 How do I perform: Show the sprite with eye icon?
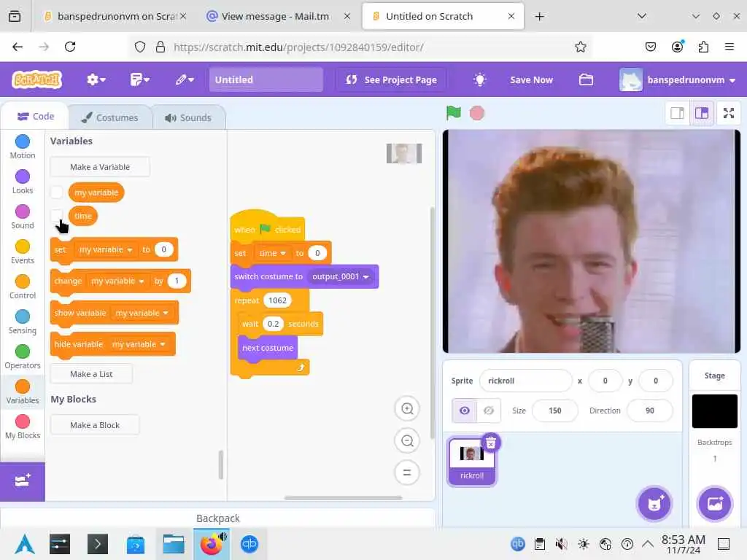pyautogui.click(x=464, y=411)
